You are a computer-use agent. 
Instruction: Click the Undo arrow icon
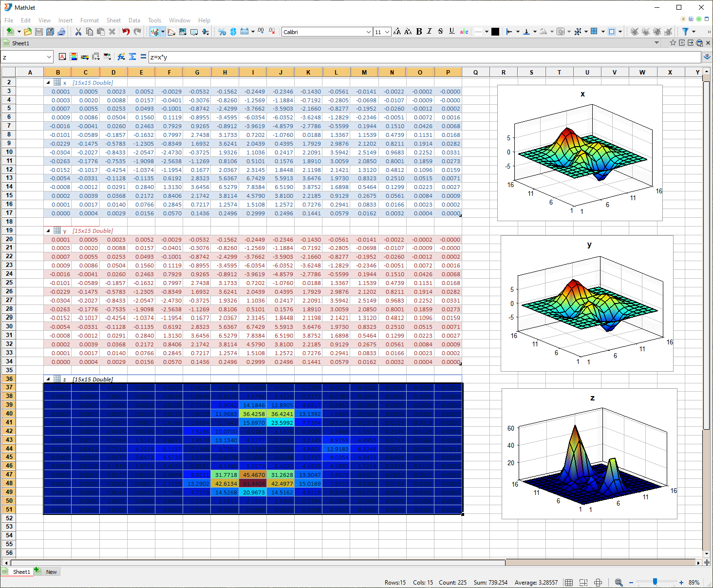pyautogui.click(x=126, y=32)
